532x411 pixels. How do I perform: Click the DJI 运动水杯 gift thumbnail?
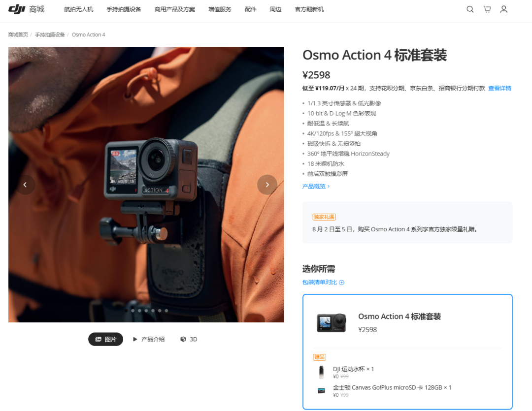coord(321,372)
